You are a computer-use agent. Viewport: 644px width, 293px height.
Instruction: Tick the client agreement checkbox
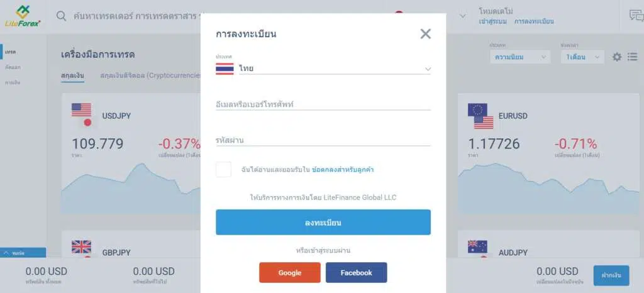pyautogui.click(x=223, y=170)
